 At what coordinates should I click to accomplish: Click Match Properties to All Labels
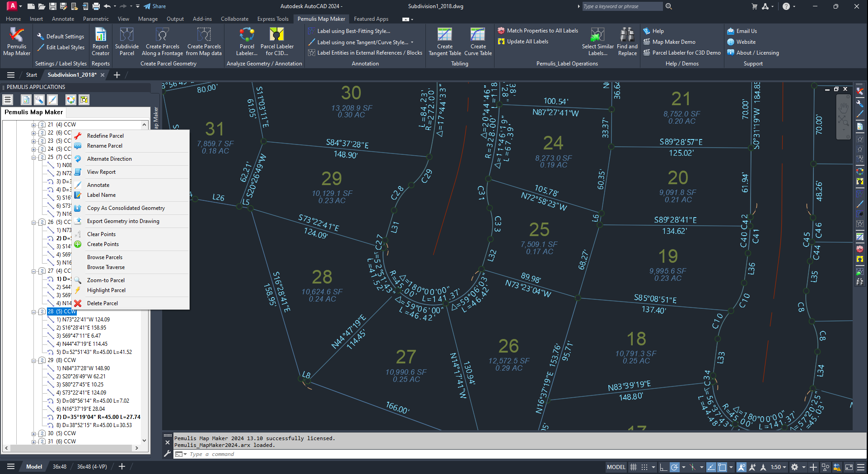click(538, 31)
